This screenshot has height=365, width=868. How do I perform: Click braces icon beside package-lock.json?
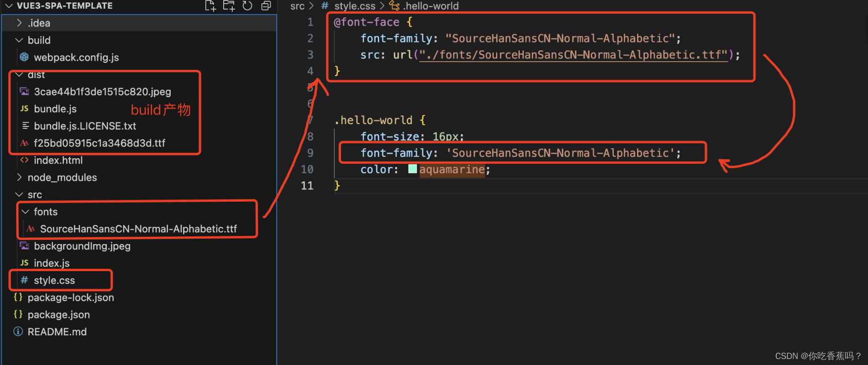point(18,297)
